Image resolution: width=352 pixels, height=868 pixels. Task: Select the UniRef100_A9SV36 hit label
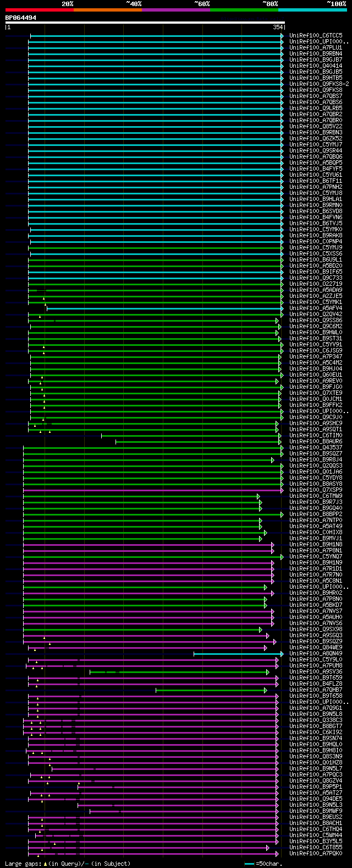pyautogui.click(x=316, y=671)
